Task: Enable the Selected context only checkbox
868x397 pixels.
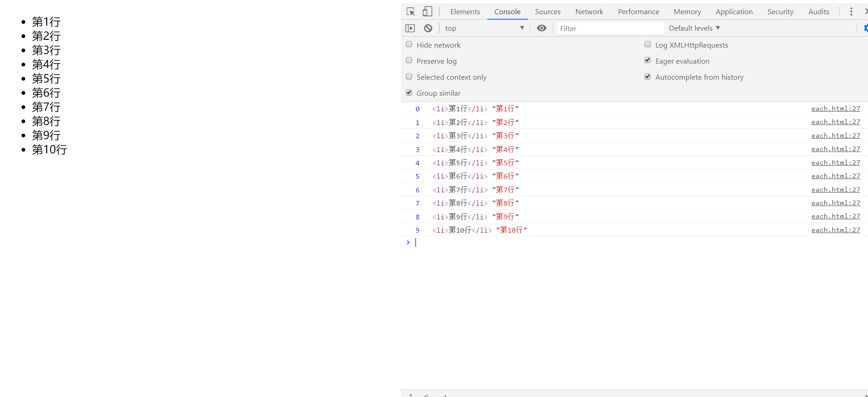Action: coord(409,76)
